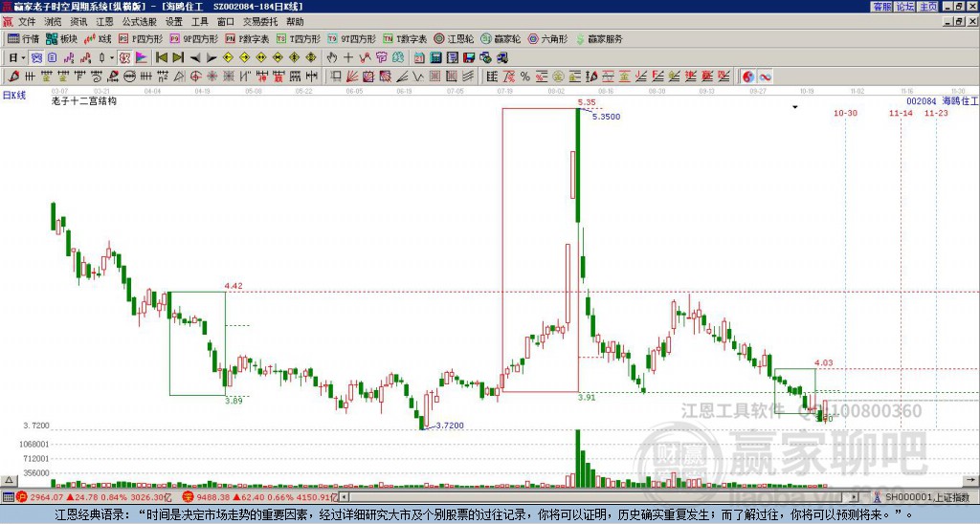Click the floppy disk save icon
Image resolution: width=980 pixels, height=524 pixels.
coord(469,58)
